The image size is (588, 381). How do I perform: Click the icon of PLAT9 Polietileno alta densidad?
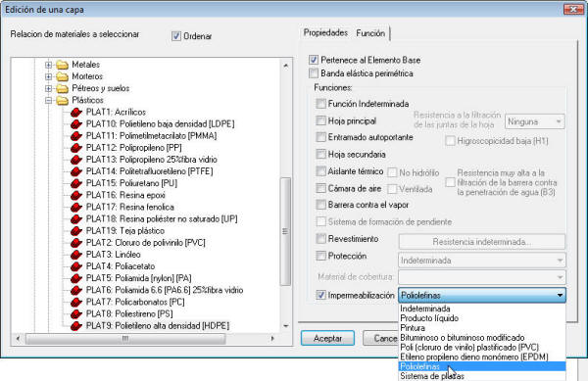[x=76, y=326]
